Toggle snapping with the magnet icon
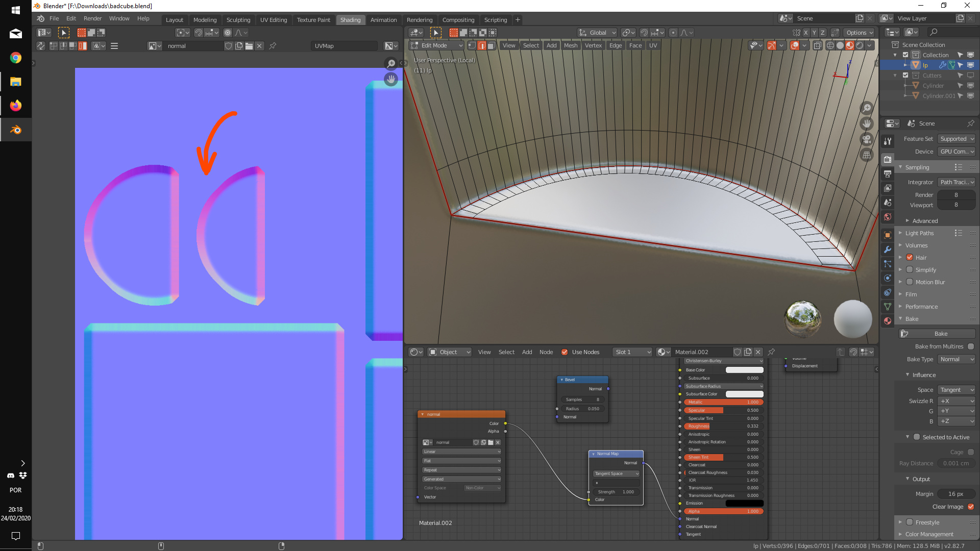Viewport: 980px width, 551px height. point(644,32)
